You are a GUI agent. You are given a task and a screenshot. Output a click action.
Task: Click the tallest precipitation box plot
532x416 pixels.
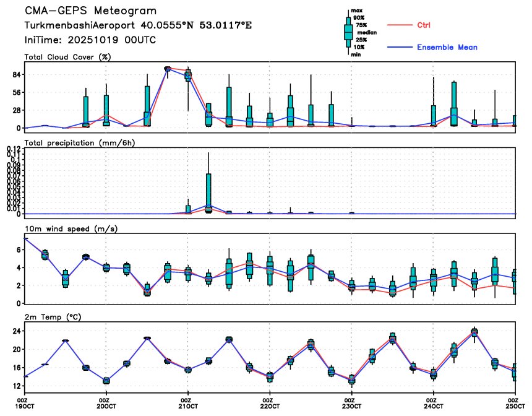(x=208, y=193)
